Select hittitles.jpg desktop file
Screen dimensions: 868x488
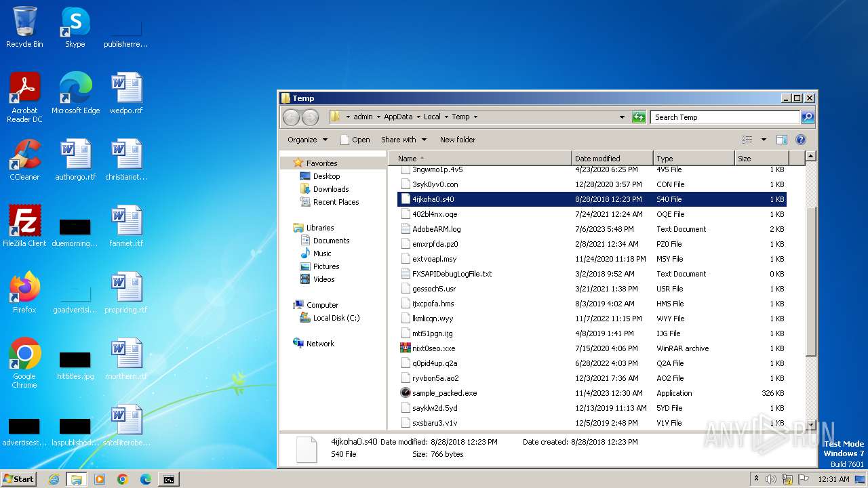[x=75, y=366]
